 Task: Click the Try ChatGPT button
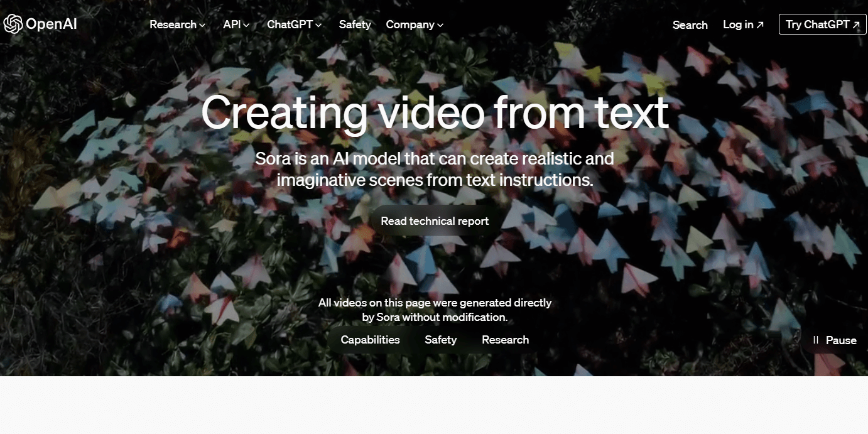tap(822, 24)
